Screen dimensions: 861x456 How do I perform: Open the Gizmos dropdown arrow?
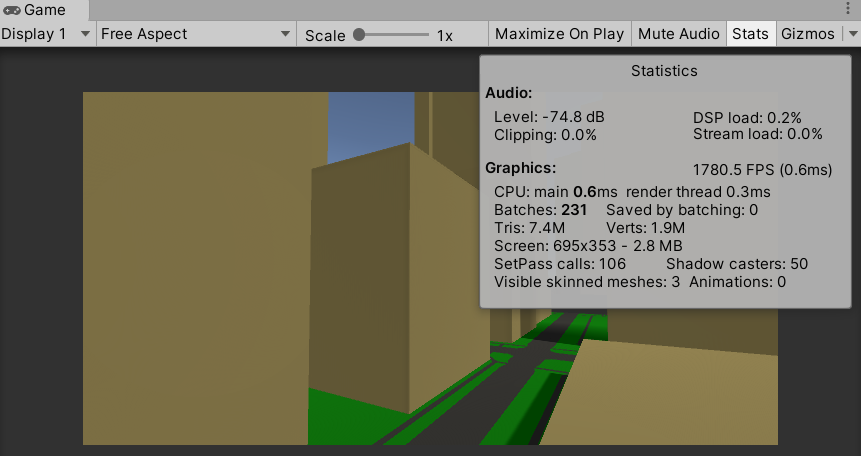point(852,34)
